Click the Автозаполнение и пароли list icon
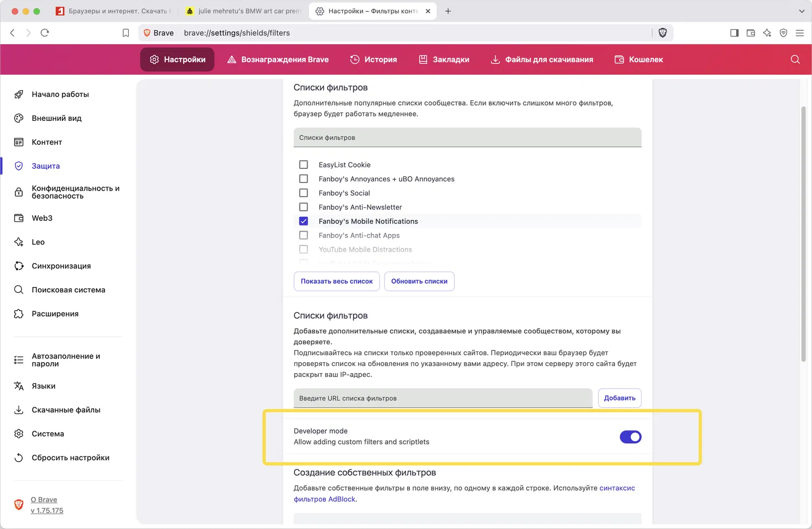 [x=19, y=360]
